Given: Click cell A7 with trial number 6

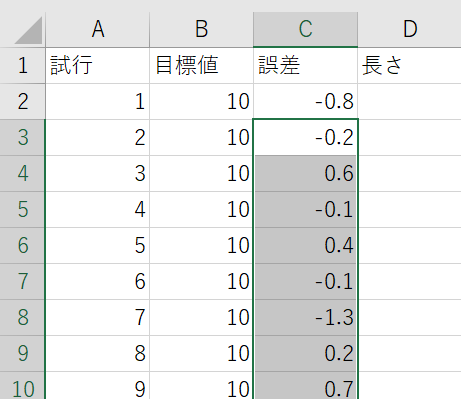Looking at the screenshot, I should 98,281.
